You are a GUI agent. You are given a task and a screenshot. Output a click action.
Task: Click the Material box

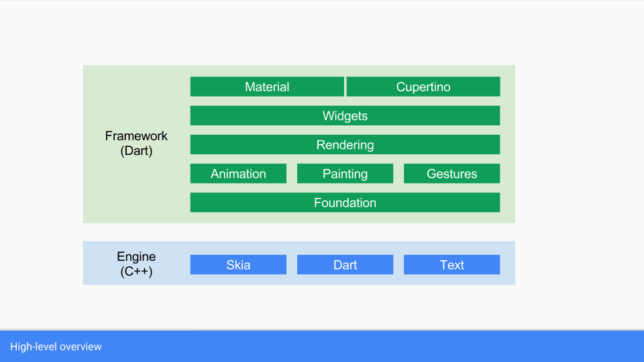click(267, 86)
